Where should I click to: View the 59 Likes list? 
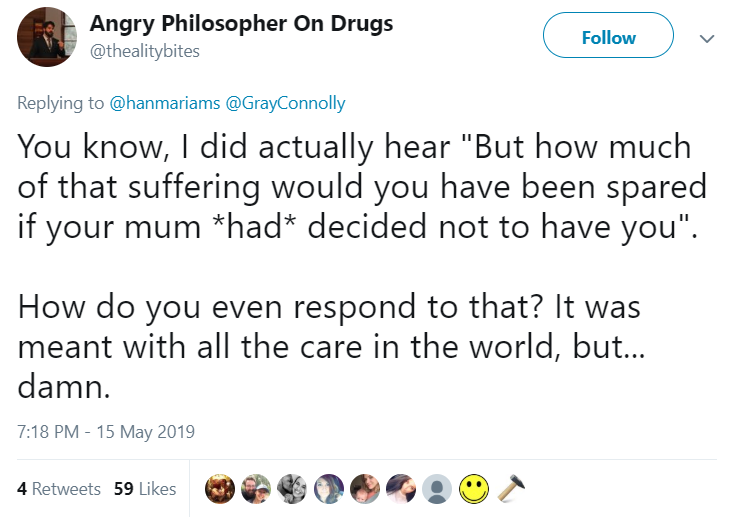point(144,489)
